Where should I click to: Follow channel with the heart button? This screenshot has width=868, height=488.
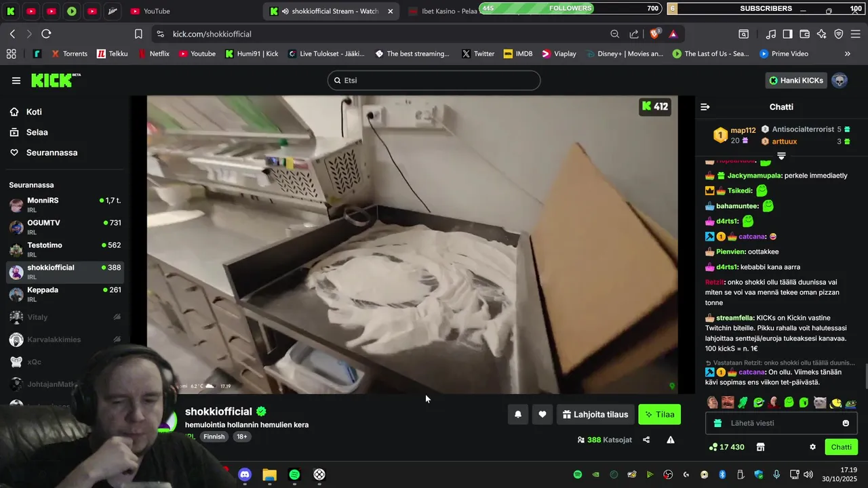[x=542, y=414]
